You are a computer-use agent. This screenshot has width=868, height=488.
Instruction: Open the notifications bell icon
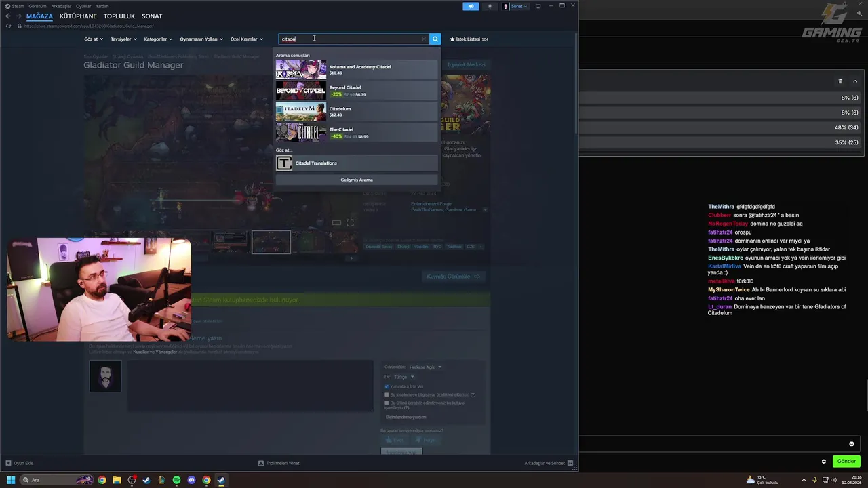tap(490, 6)
